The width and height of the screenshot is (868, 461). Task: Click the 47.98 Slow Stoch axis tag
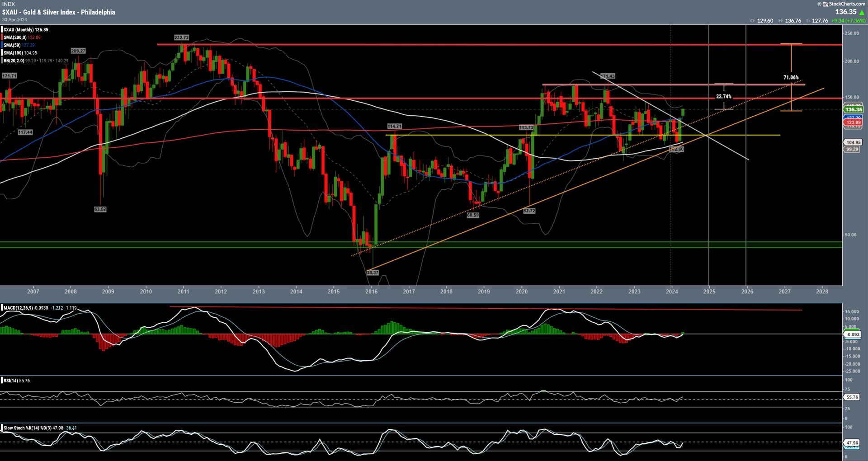852,443
